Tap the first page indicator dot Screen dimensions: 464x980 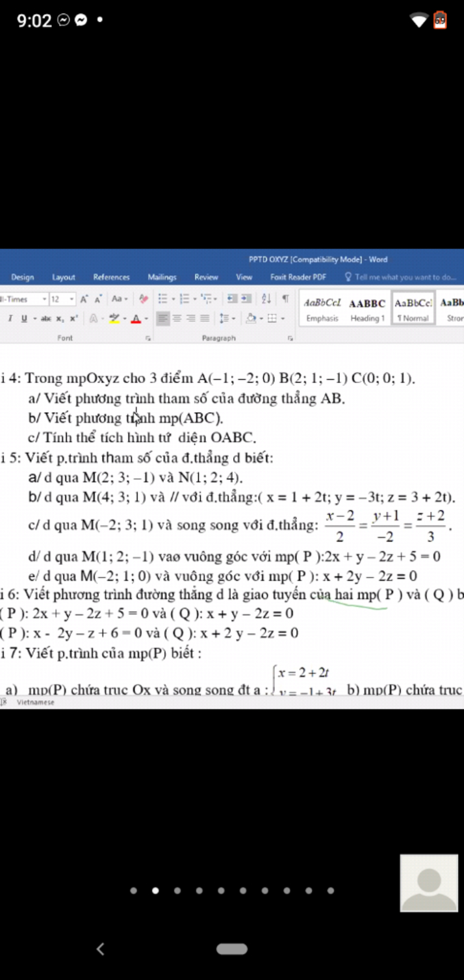pos(133,890)
